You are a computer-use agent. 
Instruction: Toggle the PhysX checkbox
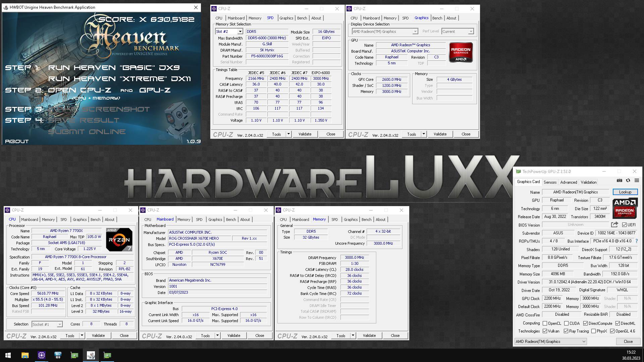point(593,331)
